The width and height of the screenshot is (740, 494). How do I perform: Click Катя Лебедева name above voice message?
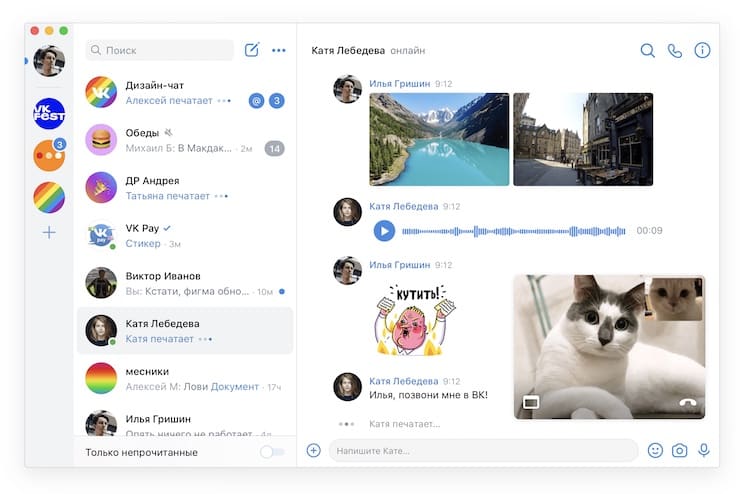[x=404, y=206]
